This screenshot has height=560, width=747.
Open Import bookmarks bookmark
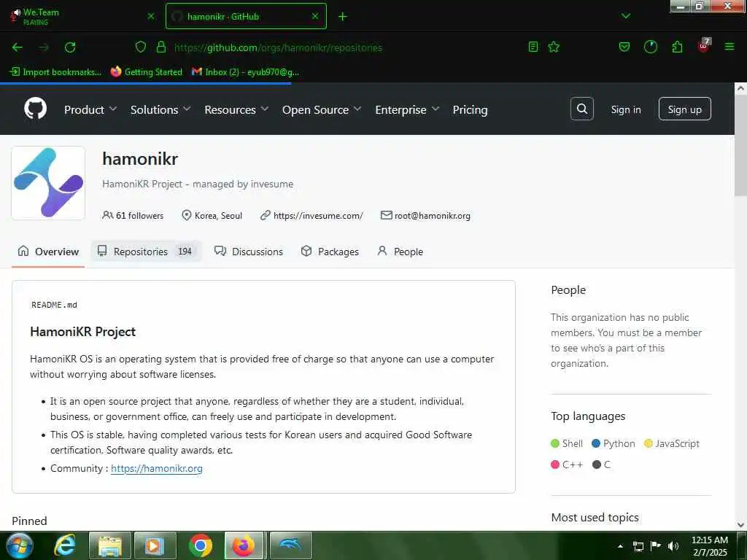[55, 72]
